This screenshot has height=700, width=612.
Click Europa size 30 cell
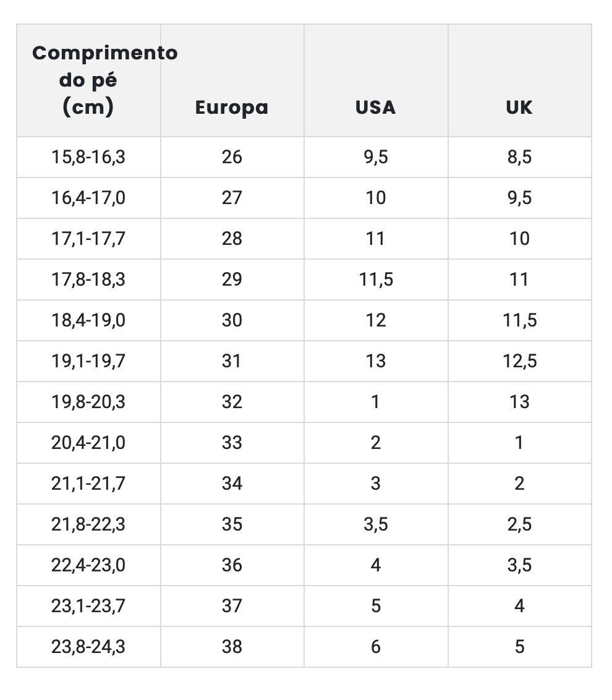click(232, 320)
